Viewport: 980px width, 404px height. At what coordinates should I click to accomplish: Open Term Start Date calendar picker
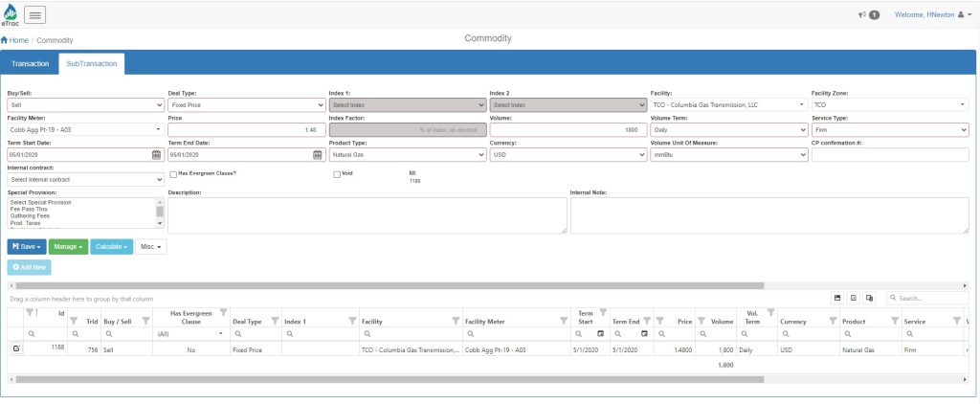[156, 154]
